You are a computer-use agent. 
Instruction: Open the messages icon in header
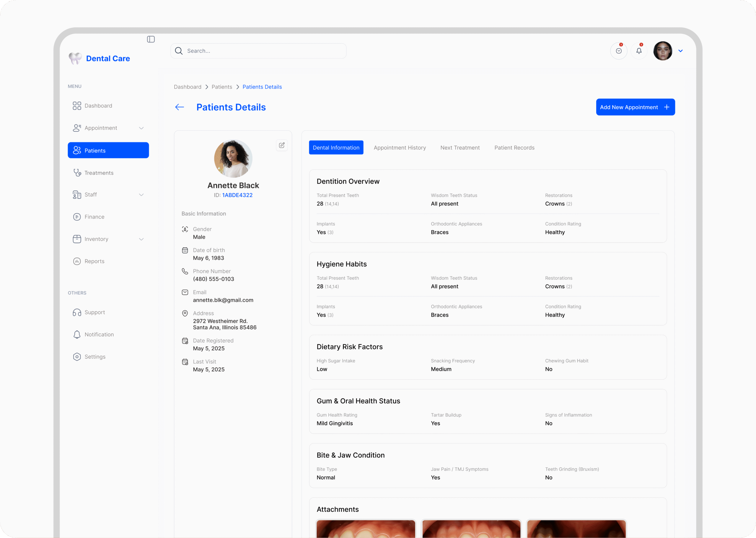(619, 51)
